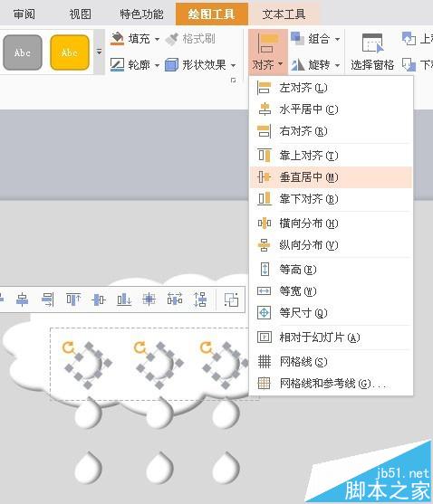This screenshot has width=433, height=504.
Task: Select 垂直居中 (M) menu item
Action: [x=331, y=177]
